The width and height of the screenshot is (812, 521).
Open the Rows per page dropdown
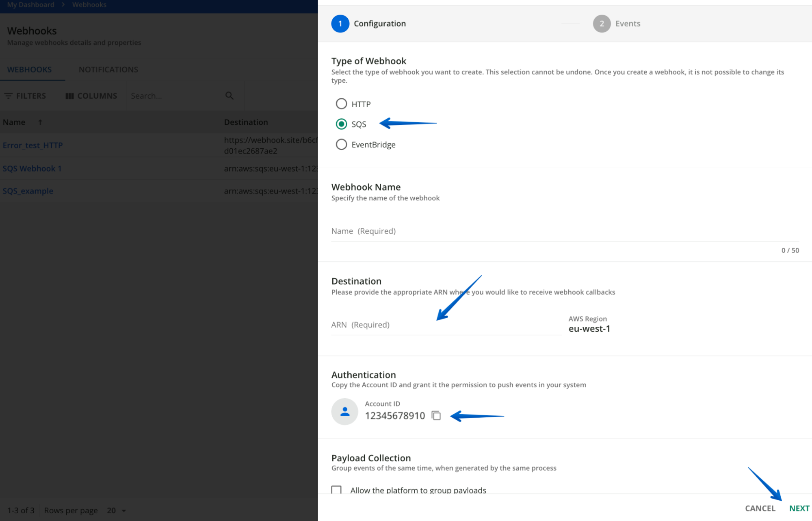[116, 510]
